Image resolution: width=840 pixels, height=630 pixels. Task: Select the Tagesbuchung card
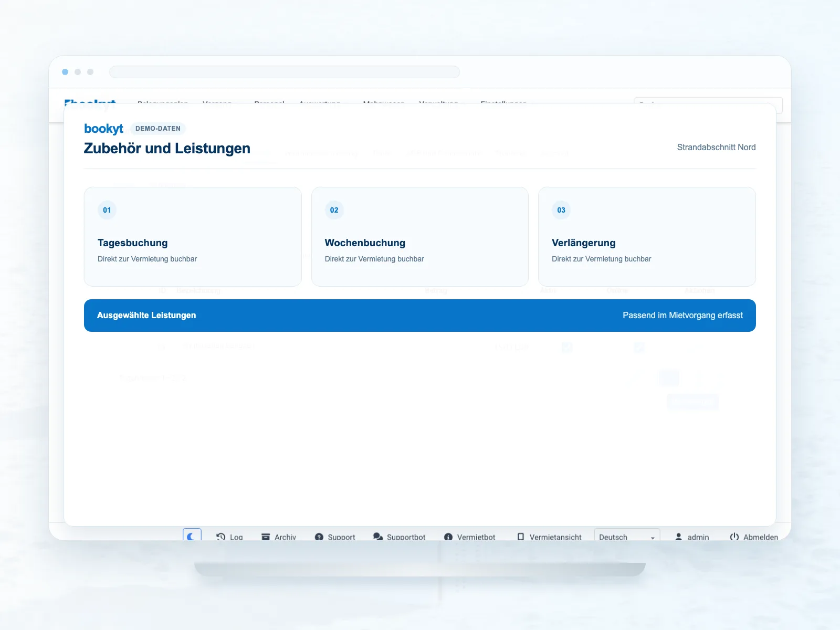(193, 237)
